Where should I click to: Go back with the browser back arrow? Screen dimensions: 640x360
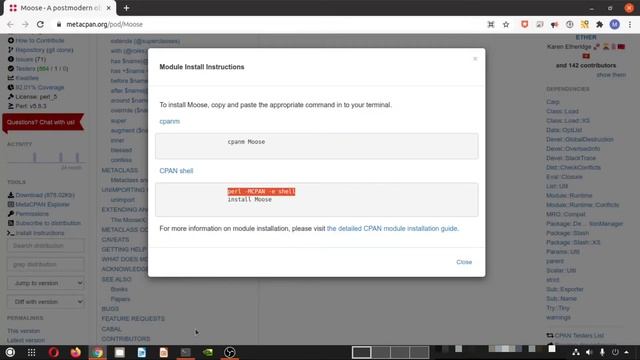pos(10,24)
